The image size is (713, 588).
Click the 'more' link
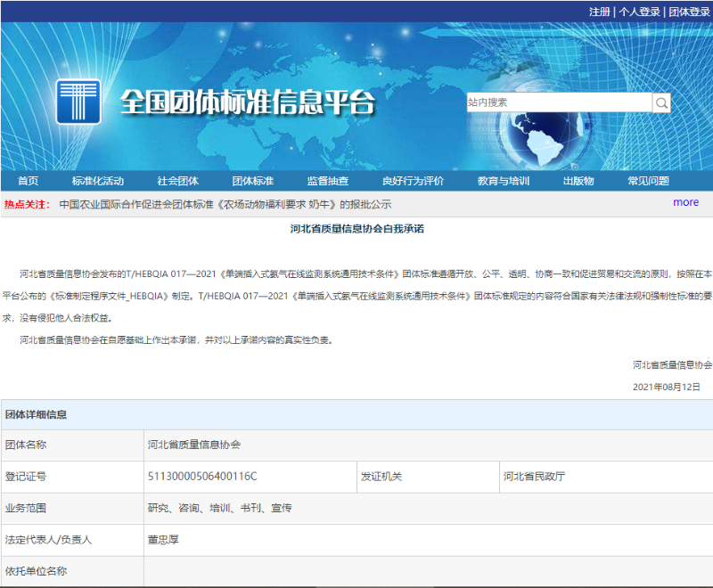click(685, 202)
